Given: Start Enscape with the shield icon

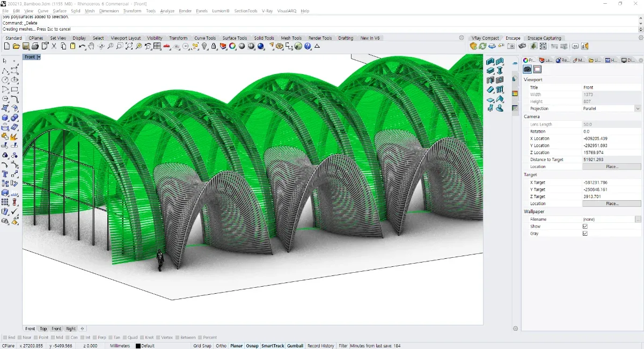Looking at the screenshot, I should pyautogui.click(x=473, y=47).
